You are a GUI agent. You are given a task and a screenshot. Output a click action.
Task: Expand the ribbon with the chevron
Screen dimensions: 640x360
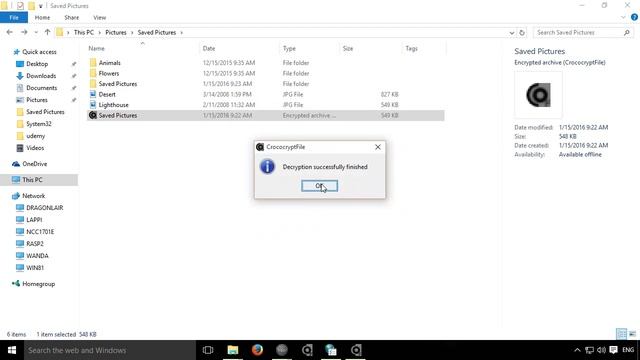click(x=623, y=17)
